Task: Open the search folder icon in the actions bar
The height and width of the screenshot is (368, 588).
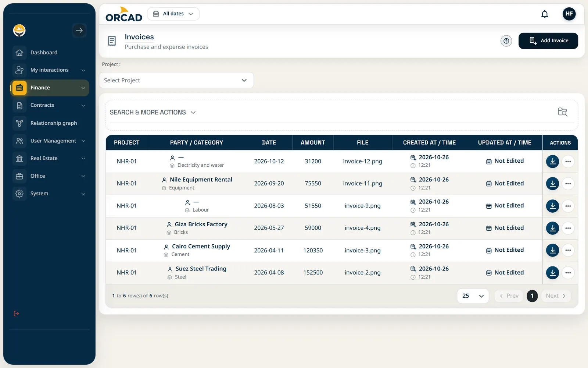Action: click(562, 112)
